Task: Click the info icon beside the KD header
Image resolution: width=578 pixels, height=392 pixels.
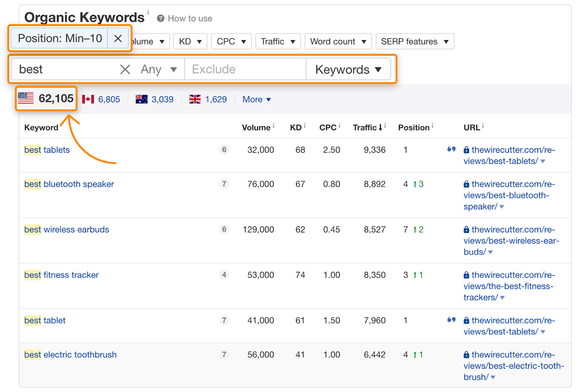Action: click(304, 125)
